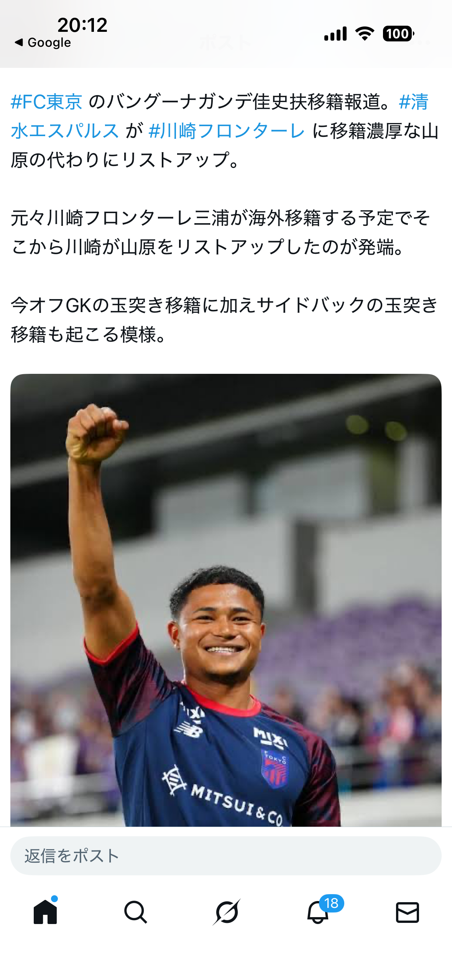
Task: Tap the first tweet paragraph text
Action: pyautogui.click(x=225, y=131)
